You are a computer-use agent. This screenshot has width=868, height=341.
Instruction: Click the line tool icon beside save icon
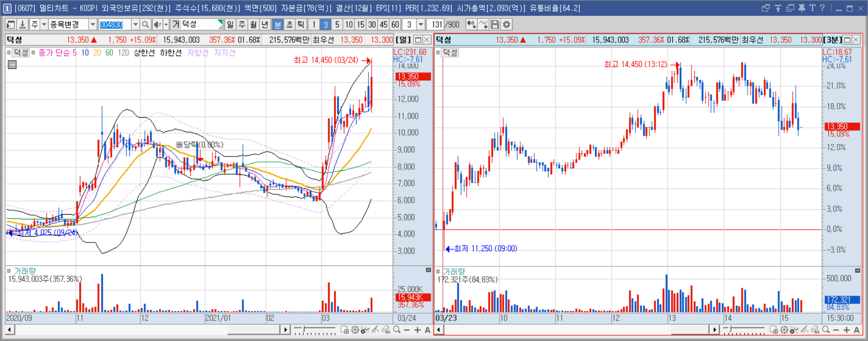point(483,24)
